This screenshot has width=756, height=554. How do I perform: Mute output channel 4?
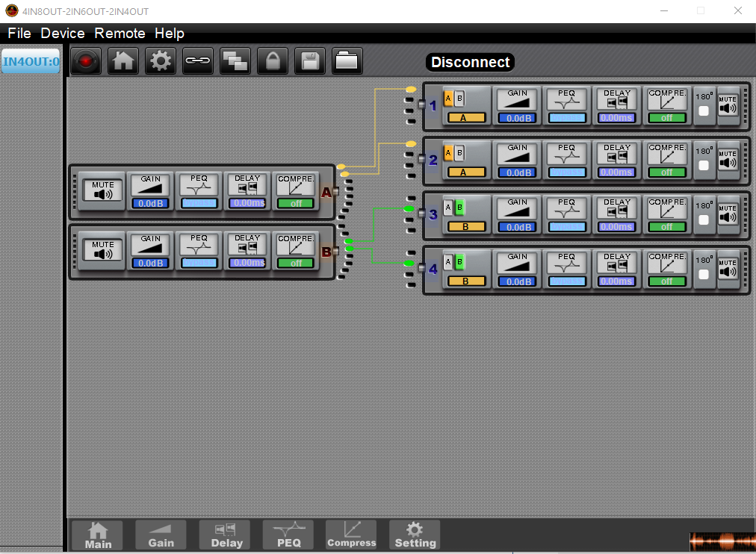(x=728, y=269)
